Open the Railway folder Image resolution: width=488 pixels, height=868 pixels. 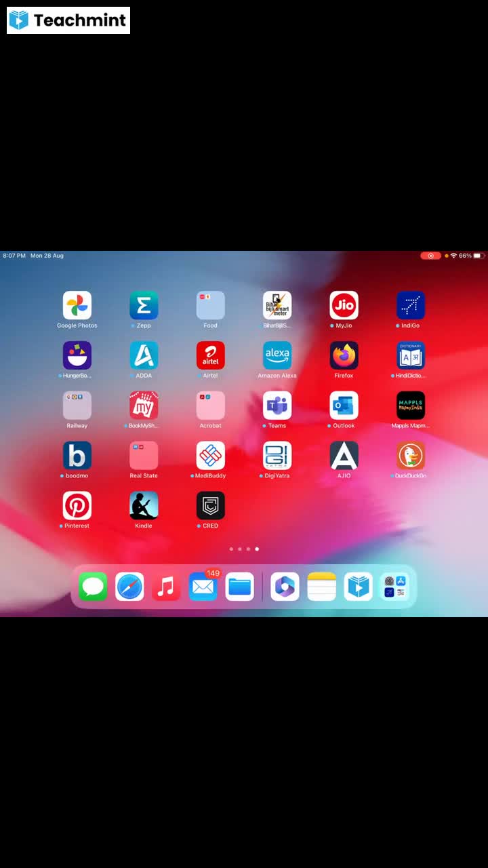click(x=77, y=406)
